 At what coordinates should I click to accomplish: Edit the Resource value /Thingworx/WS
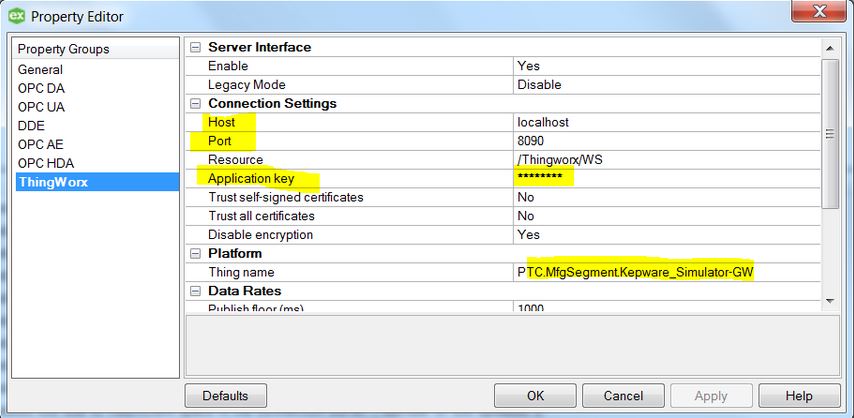click(667, 160)
